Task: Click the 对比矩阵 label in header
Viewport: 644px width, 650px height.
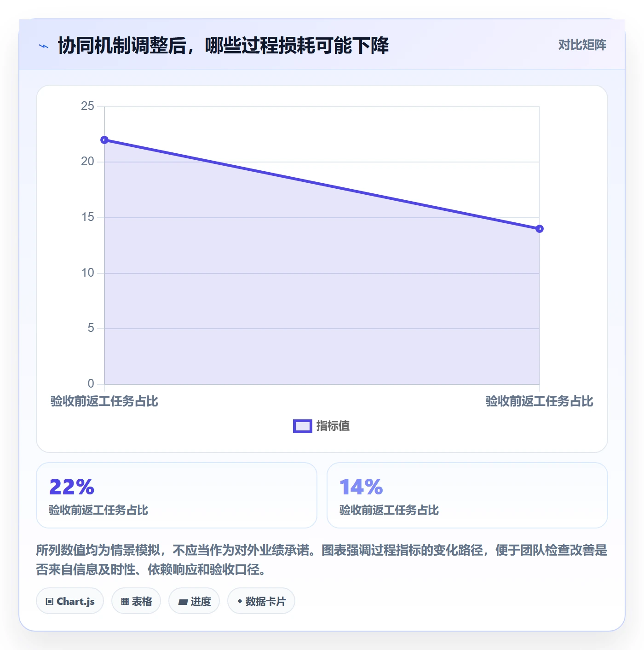Action: tap(582, 45)
